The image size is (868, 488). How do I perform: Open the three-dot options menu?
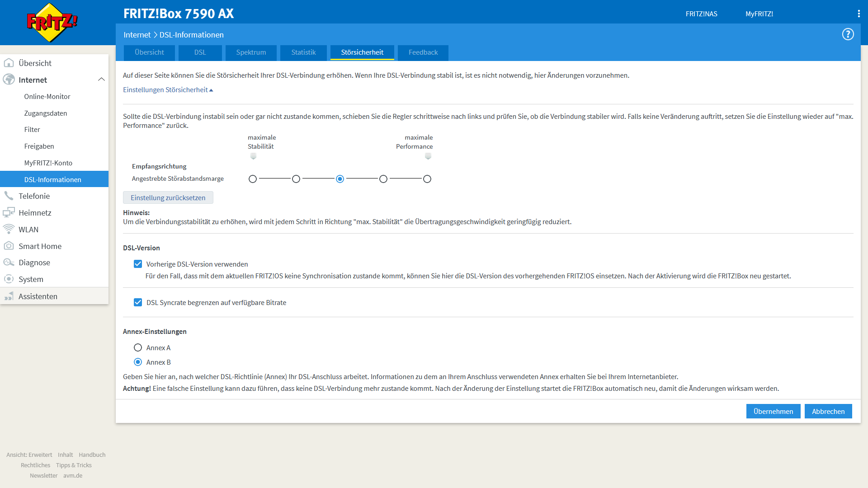pos(859,14)
